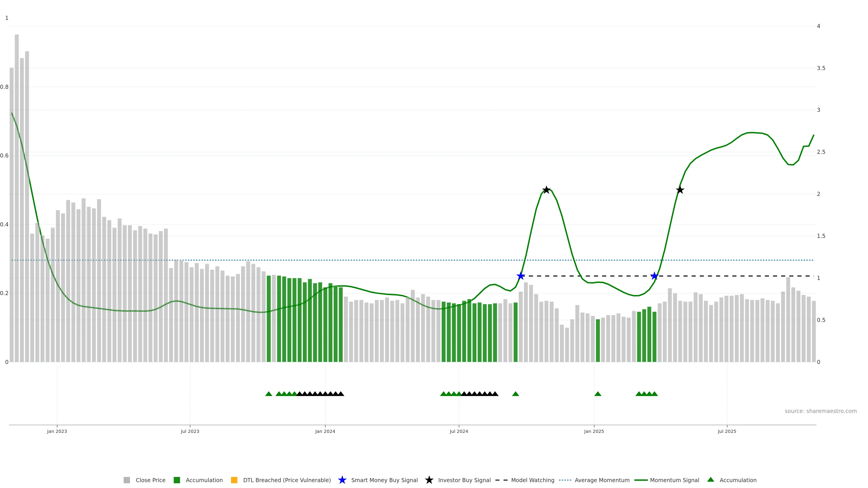Click the black star Investor Buy legend icon
This screenshot has height=488, width=868.
(429, 480)
